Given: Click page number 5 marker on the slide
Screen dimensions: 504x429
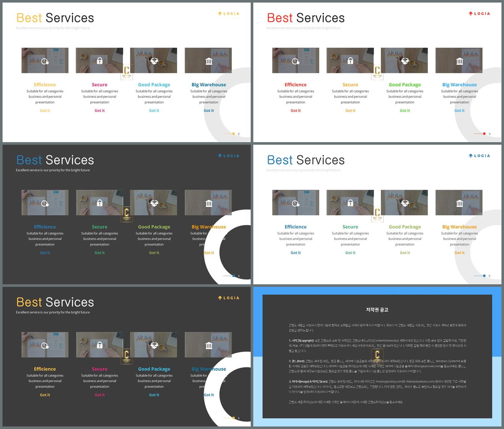Looking at the screenshot, I should pos(489,276).
